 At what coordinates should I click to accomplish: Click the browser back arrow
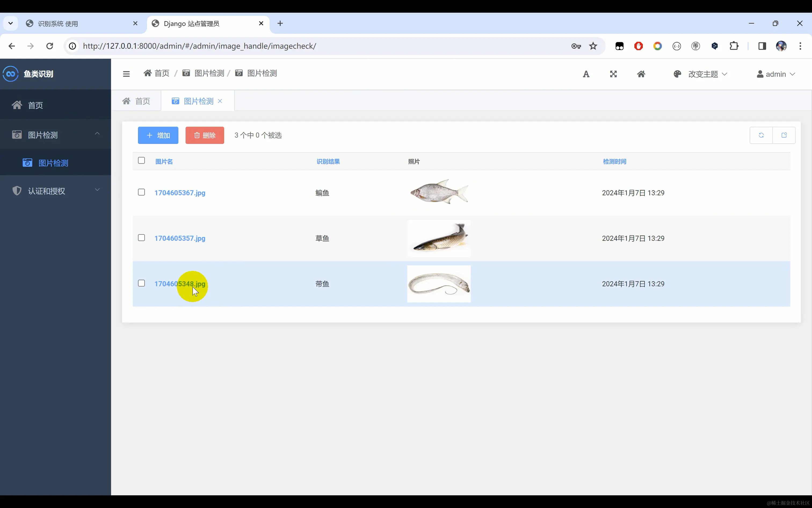tap(12, 46)
